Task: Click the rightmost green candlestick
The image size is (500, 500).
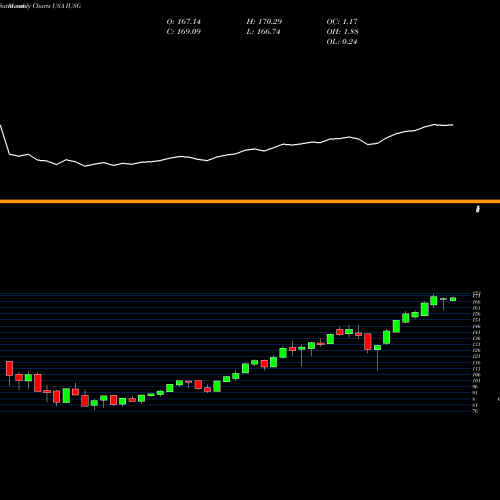Action: [453, 299]
